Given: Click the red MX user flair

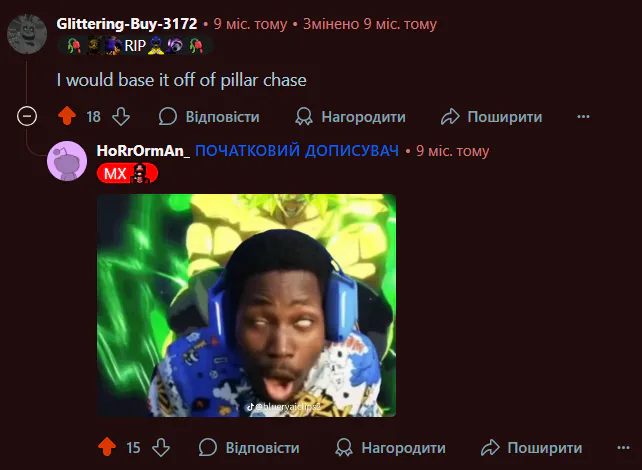Looking at the screenshot, I should click(x=127, y=173).
